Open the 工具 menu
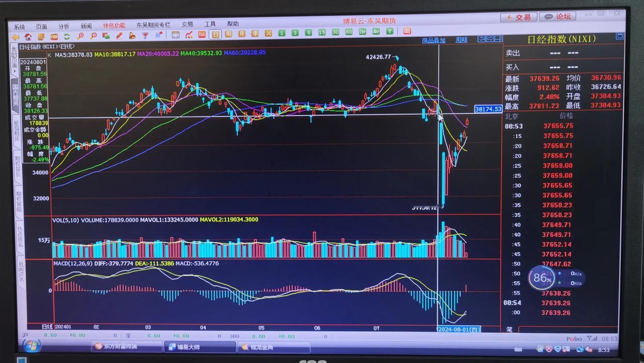 (x=210, y=24)
